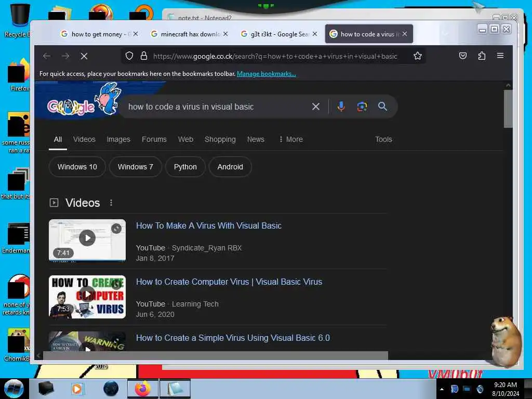Viewport: 532px width, 399px height.
Task: Close the 'minecraft hax download' tab
Action: point(225,34)
